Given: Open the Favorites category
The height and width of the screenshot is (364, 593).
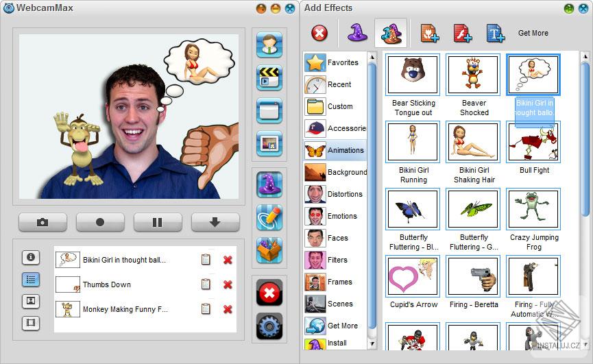Looking at the screenshot, I should 335,62.
